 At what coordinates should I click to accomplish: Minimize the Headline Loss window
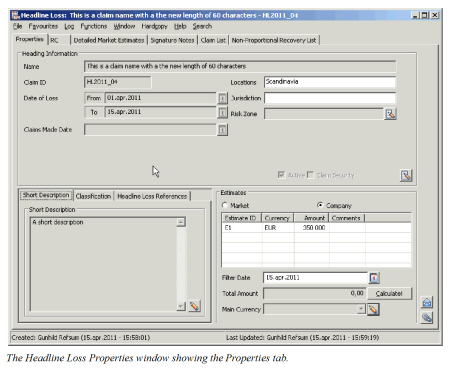pyautogui.click(x=415, y=15)
